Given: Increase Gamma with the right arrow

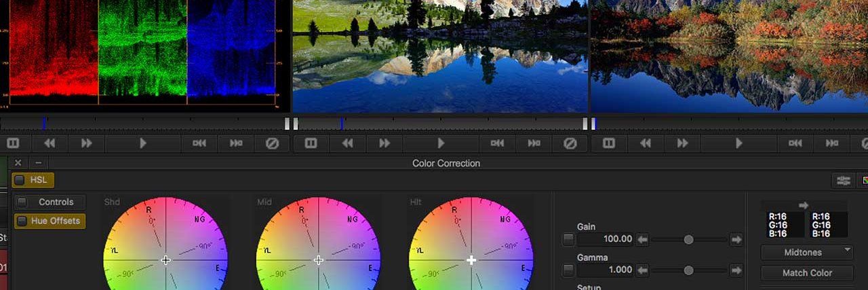Looking at the screenshot, I should point(736,270).
